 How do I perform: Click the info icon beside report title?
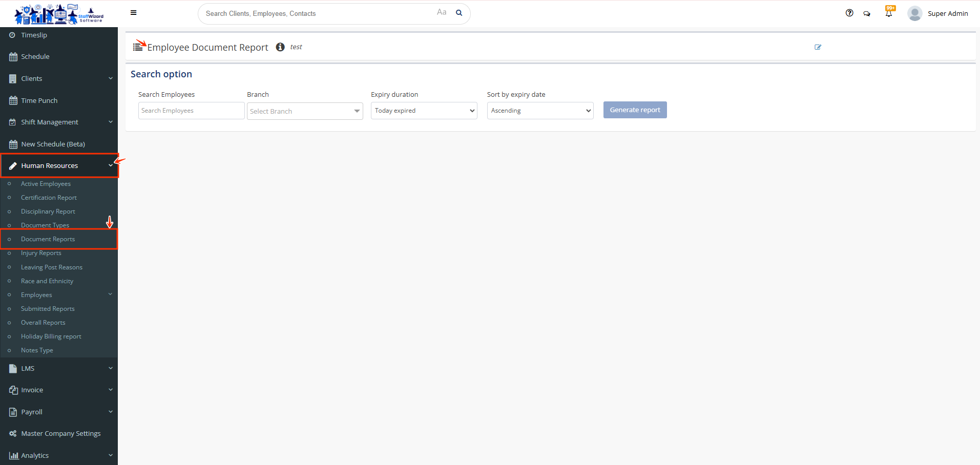click(280, 47)
